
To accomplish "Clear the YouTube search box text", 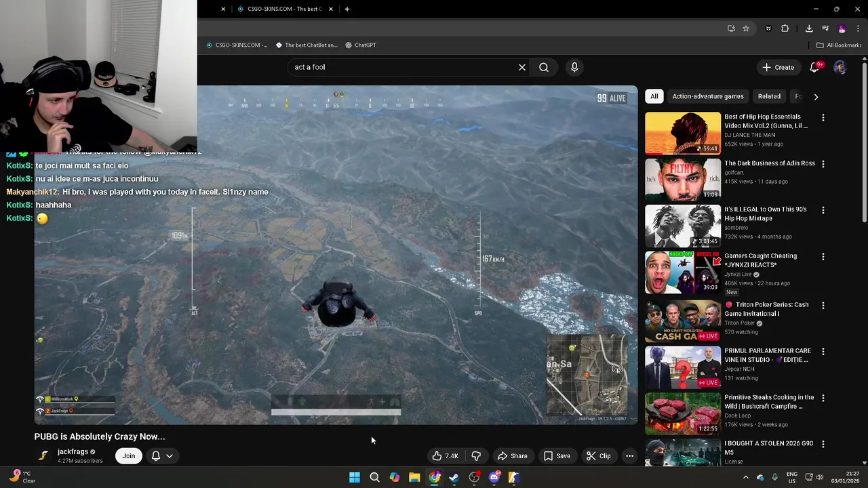I will pyautogui.click(x=522, y=67).
